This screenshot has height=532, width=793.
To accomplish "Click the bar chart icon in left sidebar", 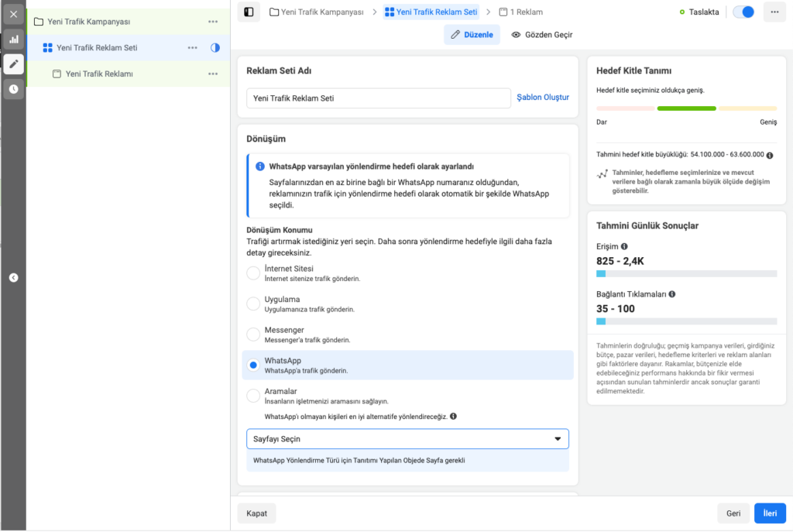I will pos(13,39).
